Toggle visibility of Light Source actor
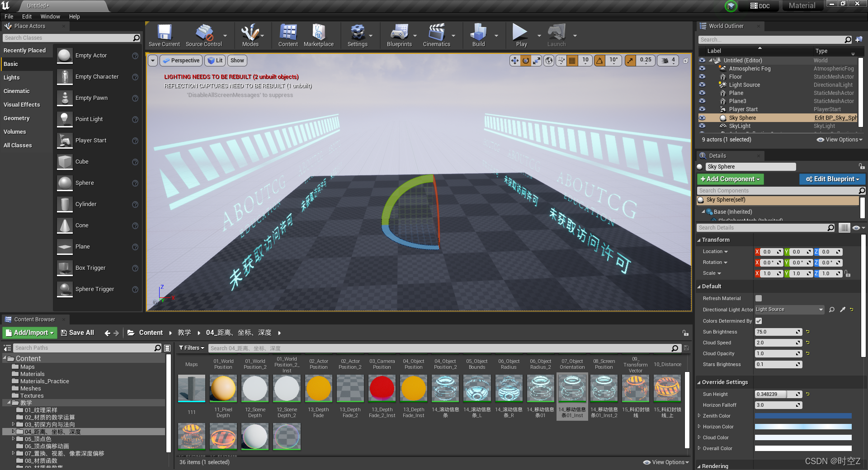 click(702, 85)
